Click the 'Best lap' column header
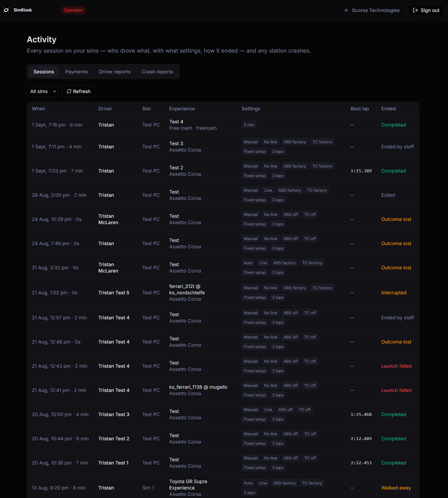448x498 pixels. click(360, 109)
